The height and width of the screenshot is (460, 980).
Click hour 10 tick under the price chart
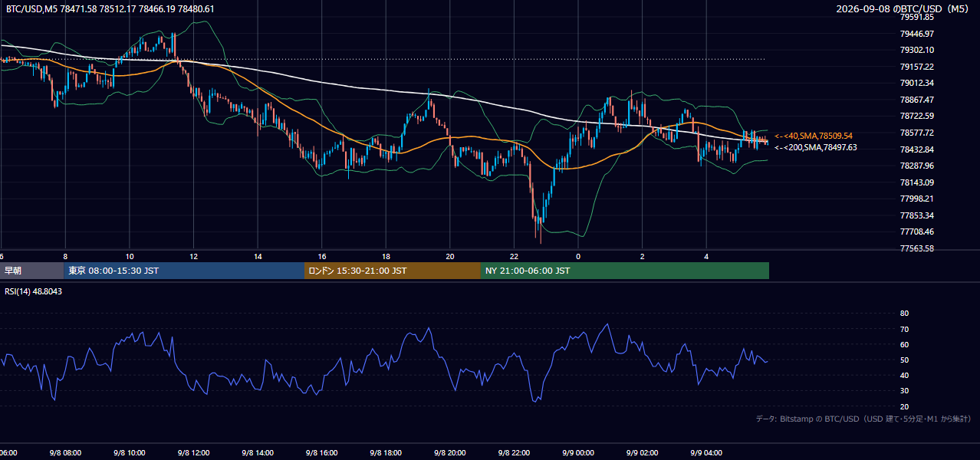click(x=130, y=256)
